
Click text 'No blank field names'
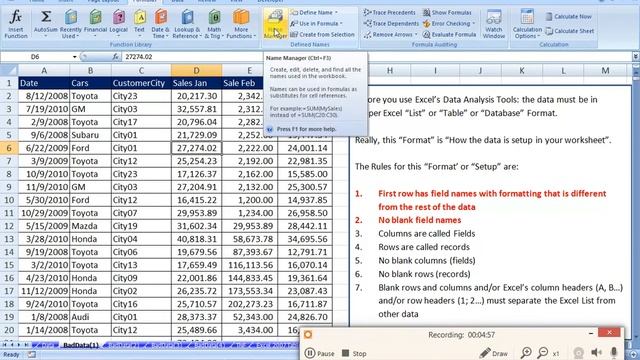click(x=419, y=220)
